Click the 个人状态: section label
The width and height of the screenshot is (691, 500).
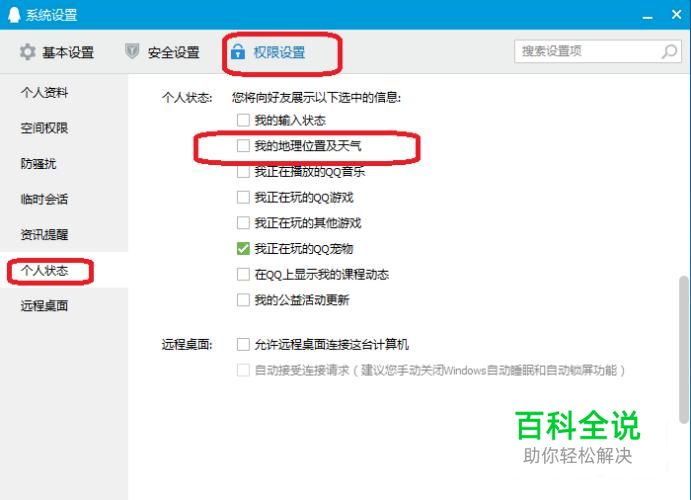tap(187, 97)
